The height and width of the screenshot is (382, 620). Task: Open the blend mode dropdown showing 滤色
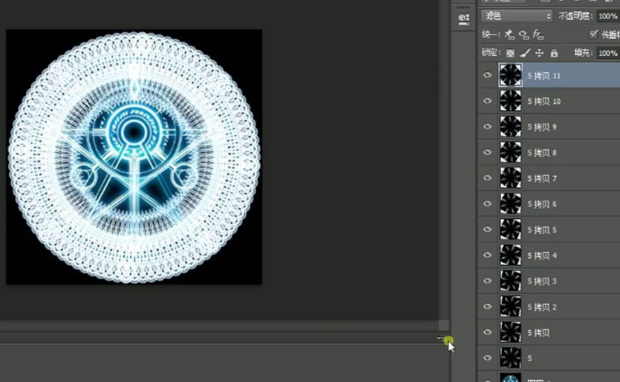[516, 16]
